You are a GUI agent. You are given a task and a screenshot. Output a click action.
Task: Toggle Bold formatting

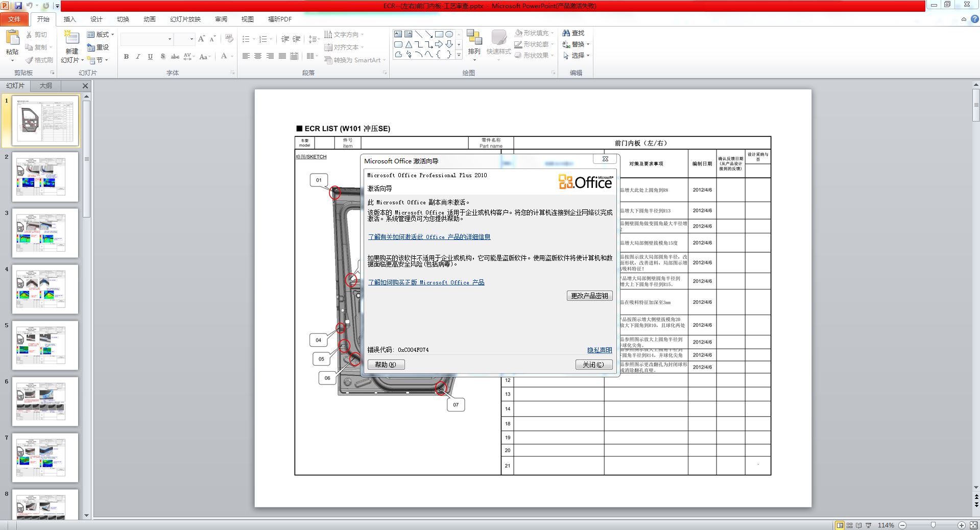click(x=126, y=57)
